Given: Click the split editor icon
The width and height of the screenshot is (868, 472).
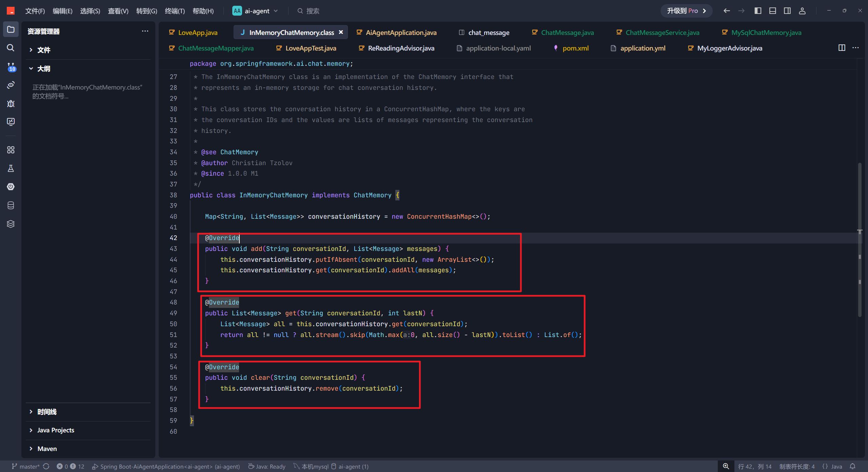Looking at the screenshot, I should tap(842, 48).
